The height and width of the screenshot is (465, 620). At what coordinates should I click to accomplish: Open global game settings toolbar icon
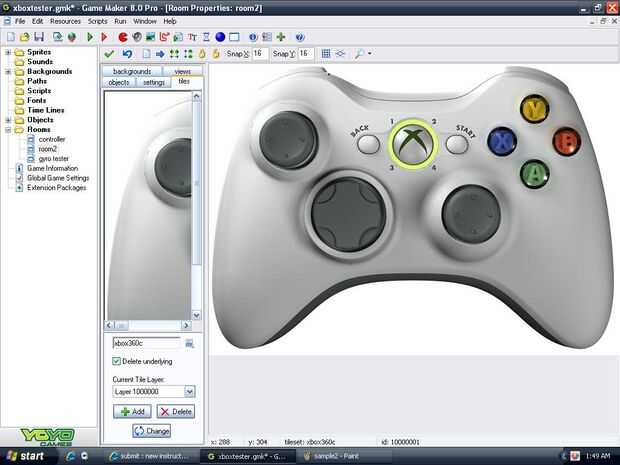click(267, 37)
